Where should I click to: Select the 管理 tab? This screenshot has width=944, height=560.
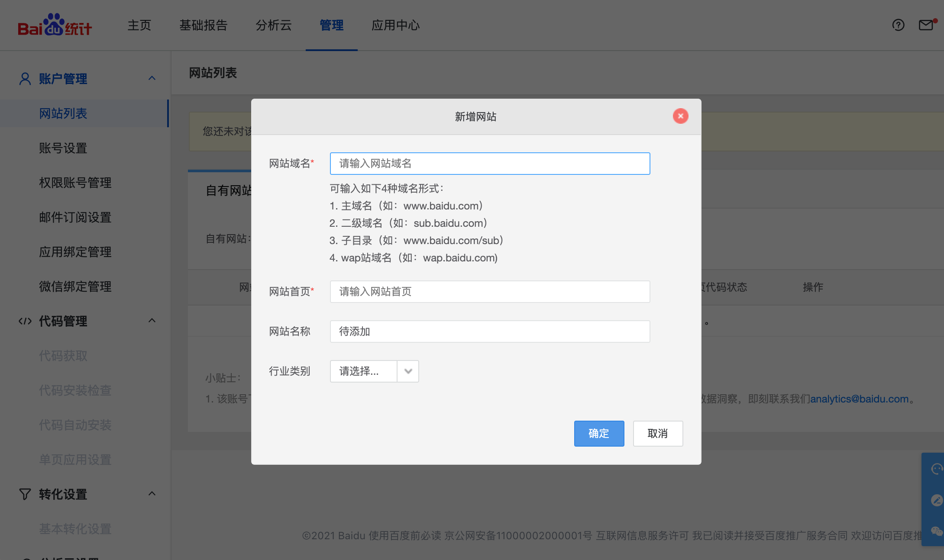tap(332, 25)
